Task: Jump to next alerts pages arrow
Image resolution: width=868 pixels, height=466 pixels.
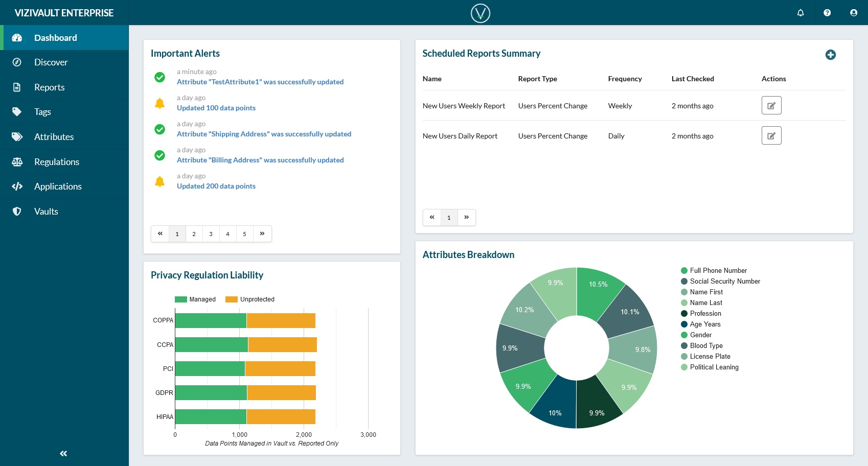Action: 262,234
